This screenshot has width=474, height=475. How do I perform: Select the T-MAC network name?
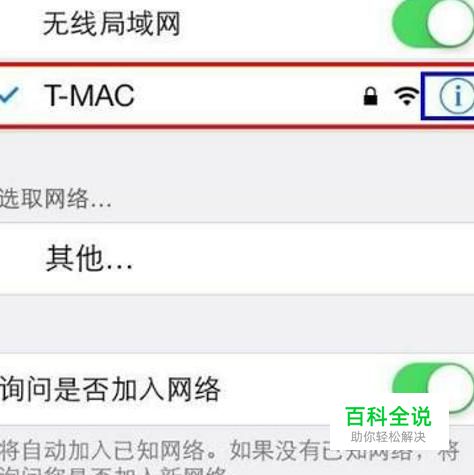pos(89,96)
